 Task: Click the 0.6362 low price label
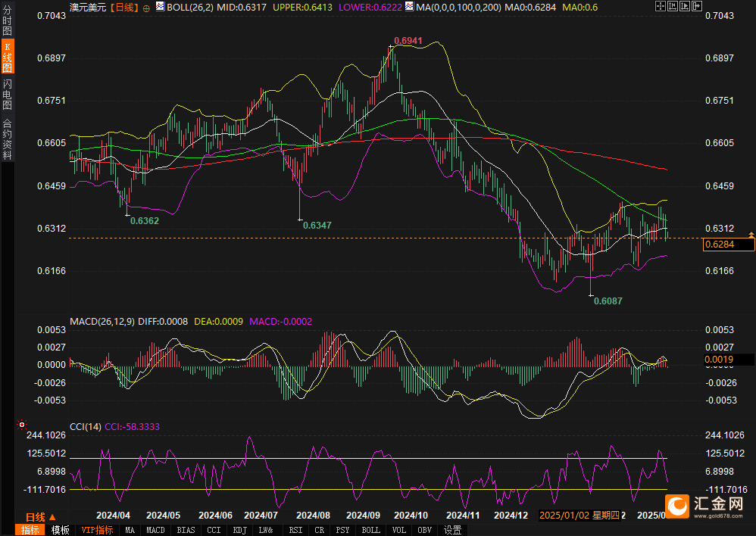click(x=145, y=221)
